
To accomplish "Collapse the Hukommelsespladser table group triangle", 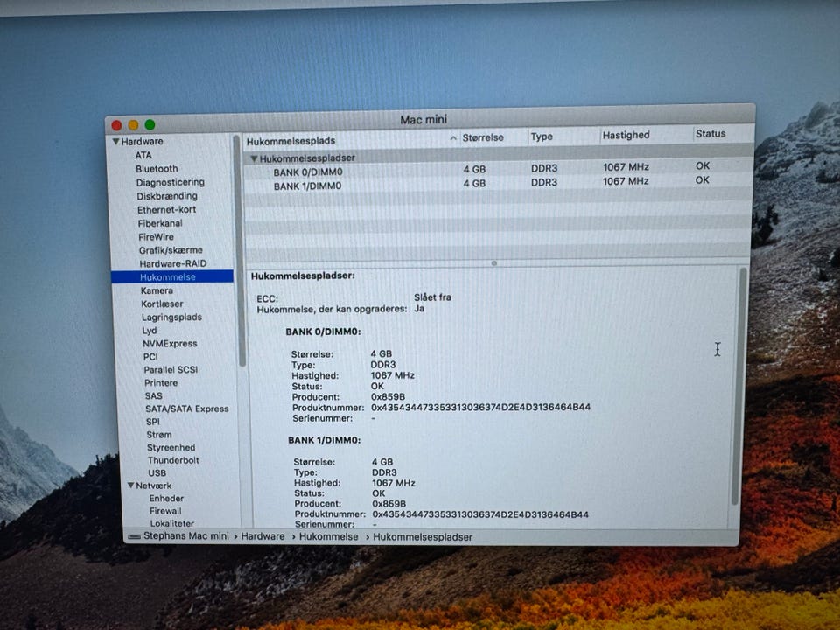I will (x=255, y=158).
